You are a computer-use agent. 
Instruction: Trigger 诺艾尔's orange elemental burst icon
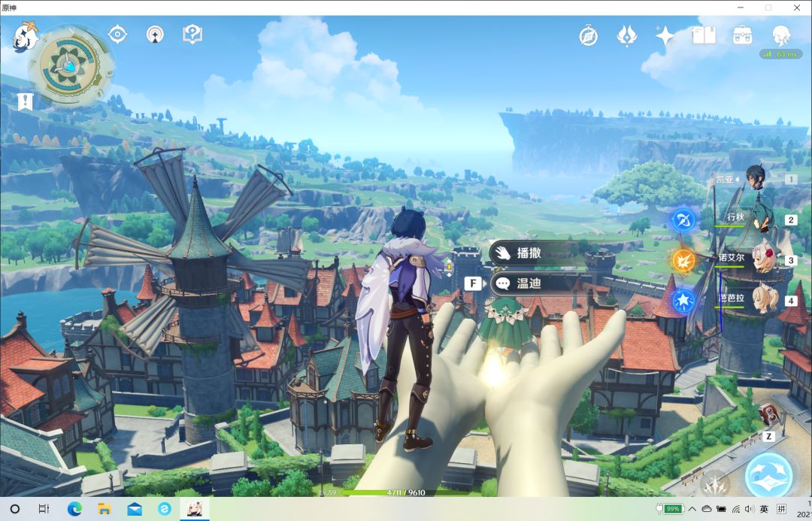[x=683, y=260]
